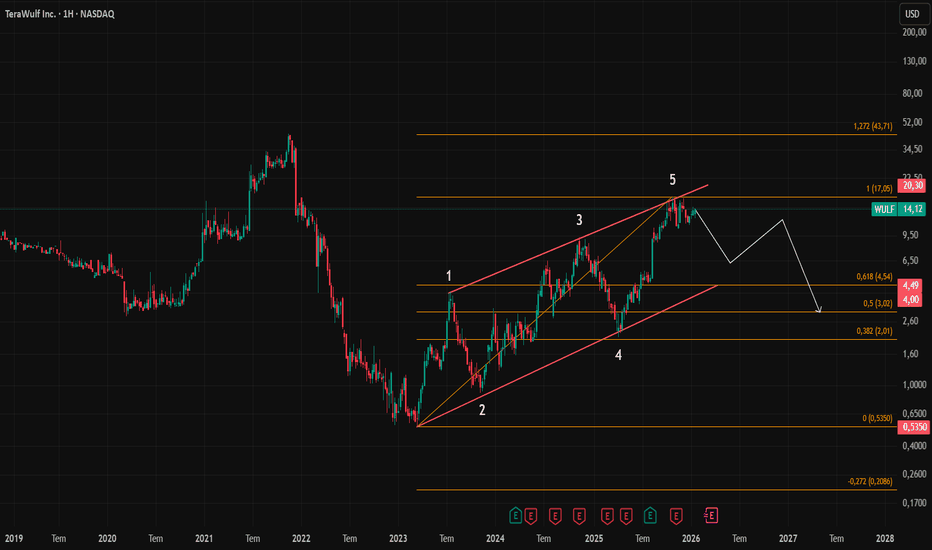932x550 pixels.
Task: Select the wave label 5
Action: (x=672, y=180)
